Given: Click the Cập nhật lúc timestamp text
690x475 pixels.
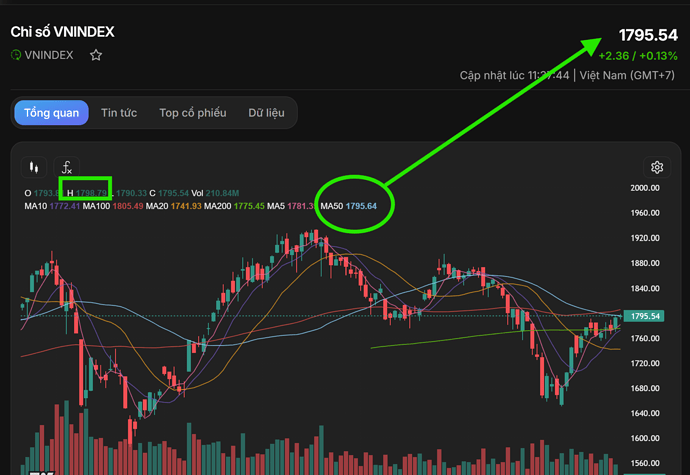Looking at the screenshot, I should (514, 75).
